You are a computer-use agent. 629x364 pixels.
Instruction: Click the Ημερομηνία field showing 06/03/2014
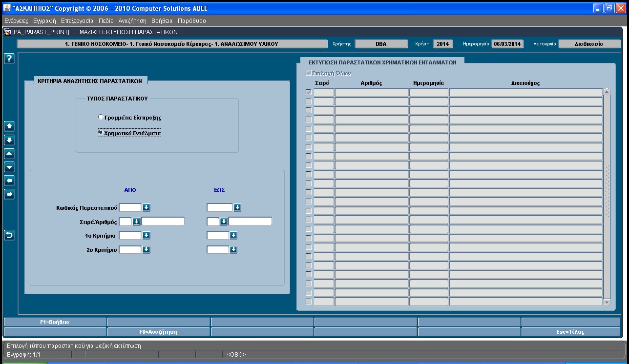coord(507,44)
